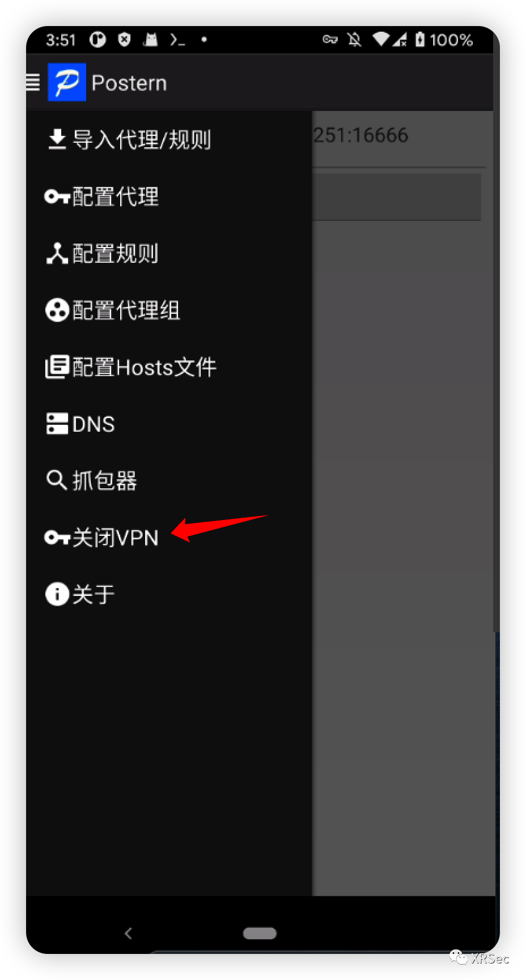Tap the dimmed proxy address 251:16666

point(360,135)
